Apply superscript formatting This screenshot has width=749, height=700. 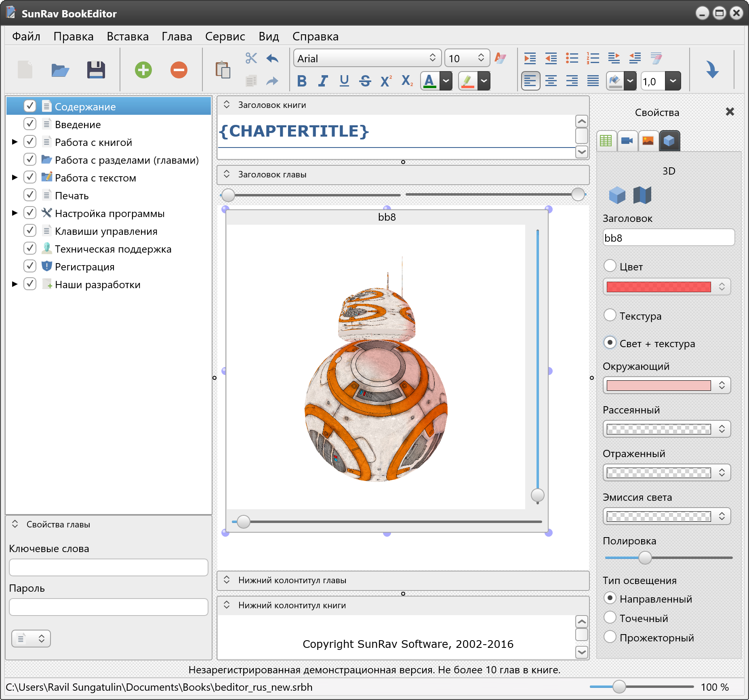pos(386,81)
